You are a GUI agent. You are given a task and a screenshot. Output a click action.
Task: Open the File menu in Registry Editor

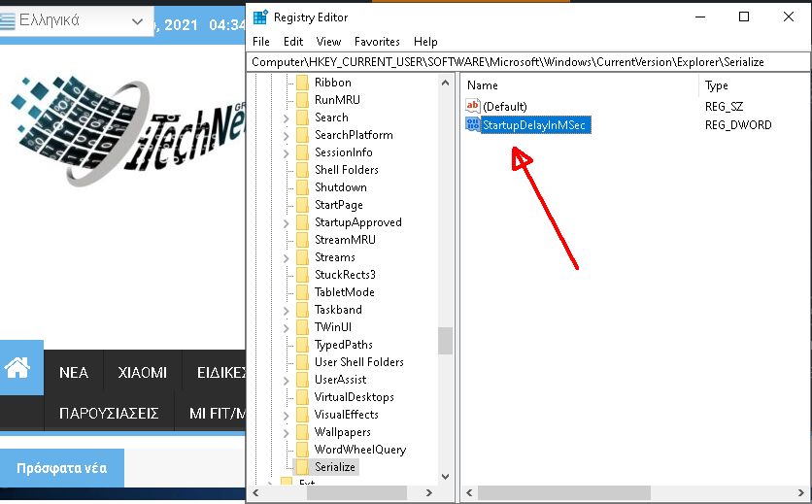pos(261,42)
